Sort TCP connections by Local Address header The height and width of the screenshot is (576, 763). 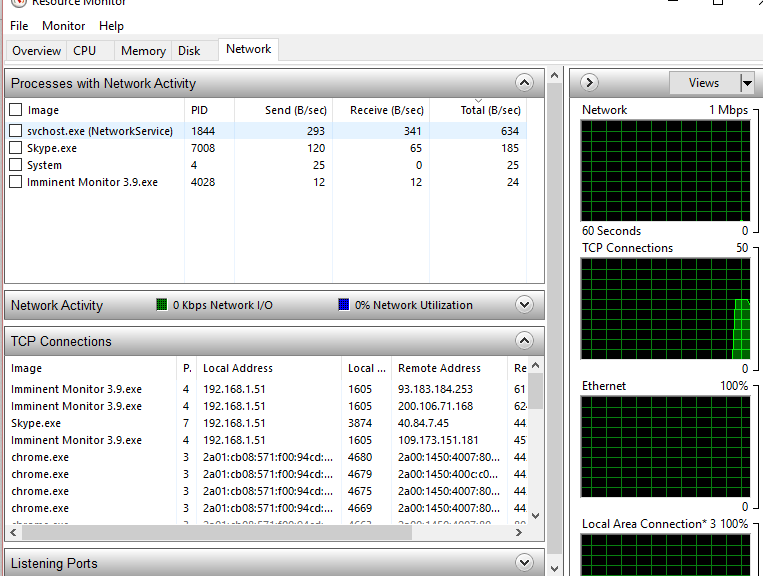click(x=269, y=368)
